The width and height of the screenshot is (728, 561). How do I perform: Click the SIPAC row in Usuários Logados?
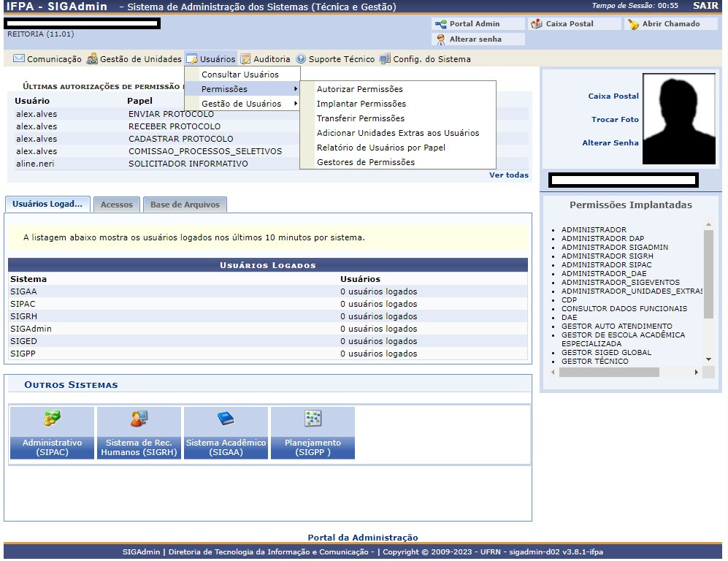[267, 304]
